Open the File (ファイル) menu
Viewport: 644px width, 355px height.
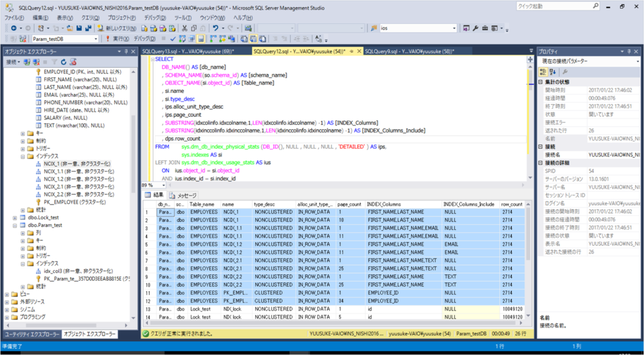(x=14, y=18)
